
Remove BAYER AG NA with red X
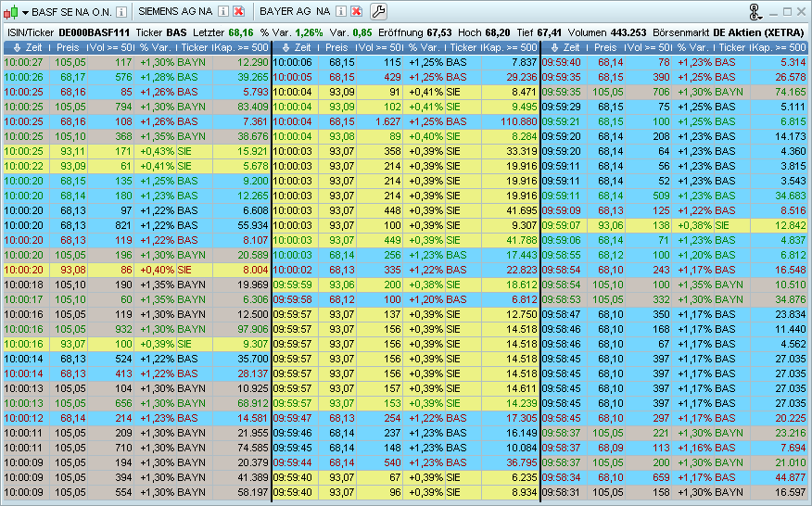357,11
